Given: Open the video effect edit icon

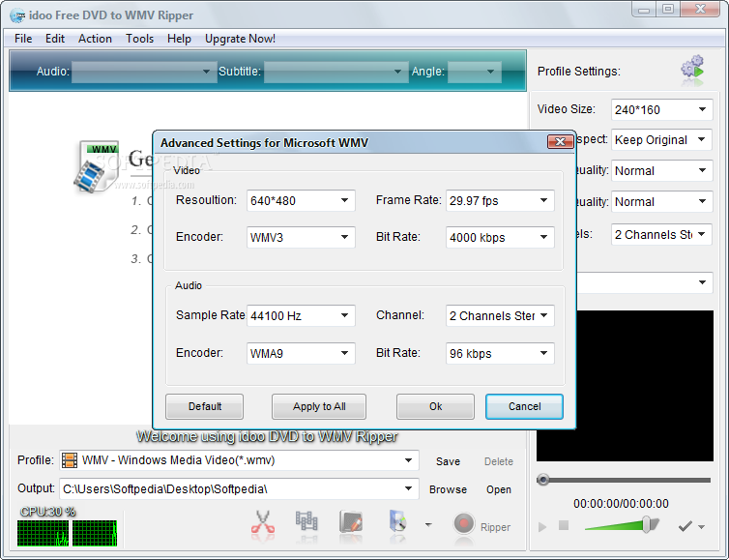Looking at the screenshot, I should point(351,521).
